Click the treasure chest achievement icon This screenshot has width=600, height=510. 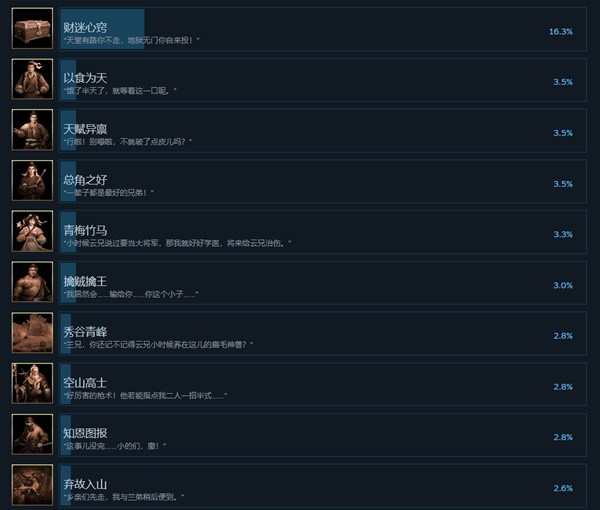(x=32, y=28)
